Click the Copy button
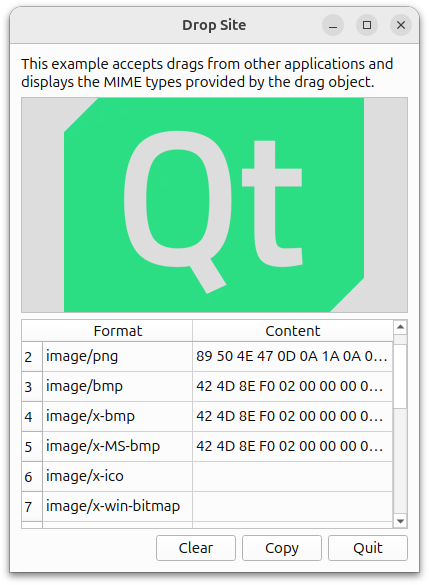This screenshot has width=429, height=585. (x=282, y=548)
